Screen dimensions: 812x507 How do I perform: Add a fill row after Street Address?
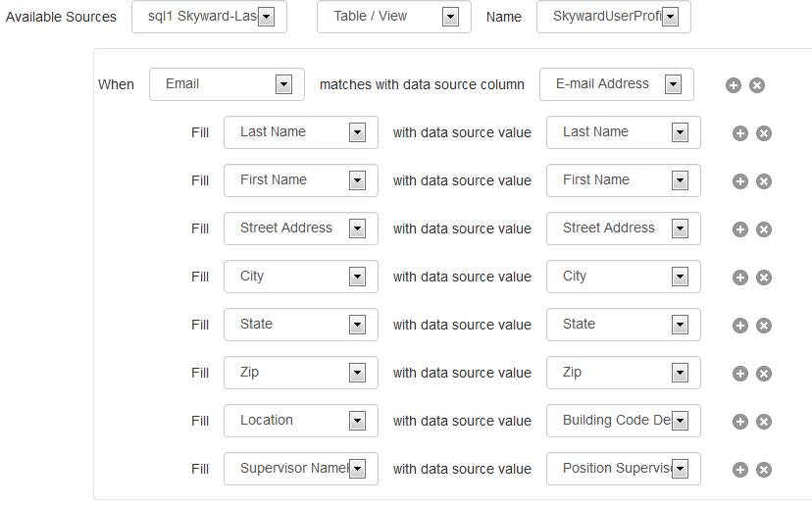(740, 229)
